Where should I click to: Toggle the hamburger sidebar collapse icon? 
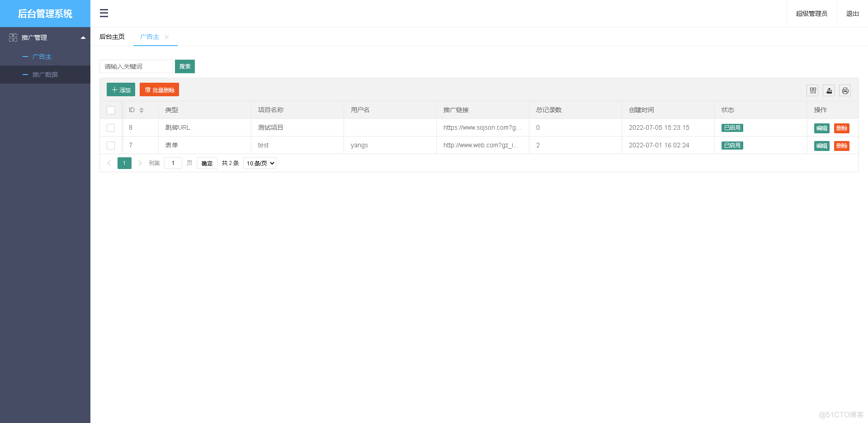[104, 13]
